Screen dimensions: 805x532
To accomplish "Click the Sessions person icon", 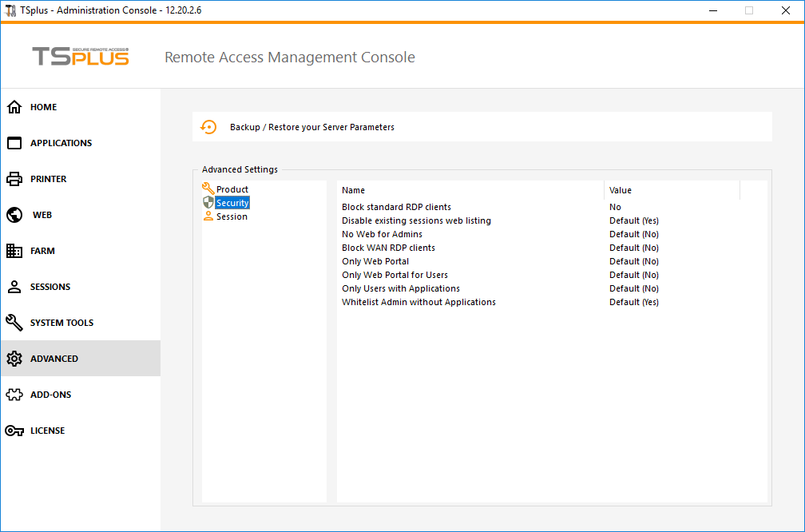I will click(x=14, y=287).
